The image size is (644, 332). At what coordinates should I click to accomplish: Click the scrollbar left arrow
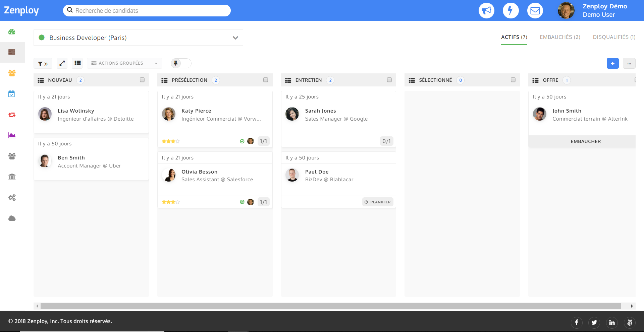tap(37, 306)
